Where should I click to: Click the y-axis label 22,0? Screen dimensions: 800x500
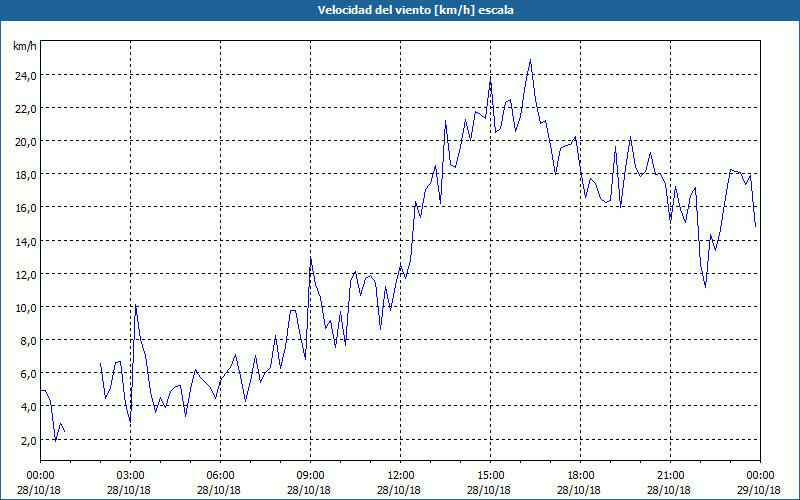26,109
